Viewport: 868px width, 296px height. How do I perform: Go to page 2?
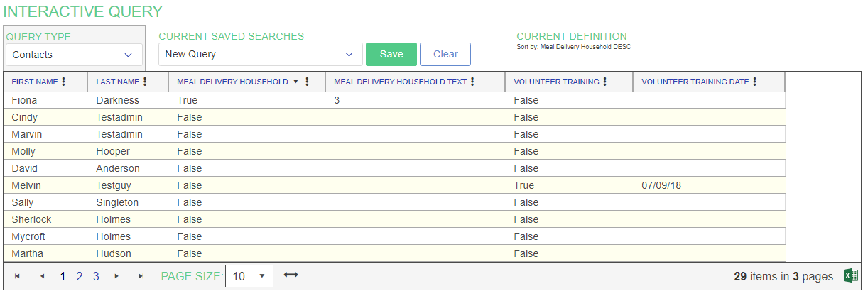click(x=80, y=276)
